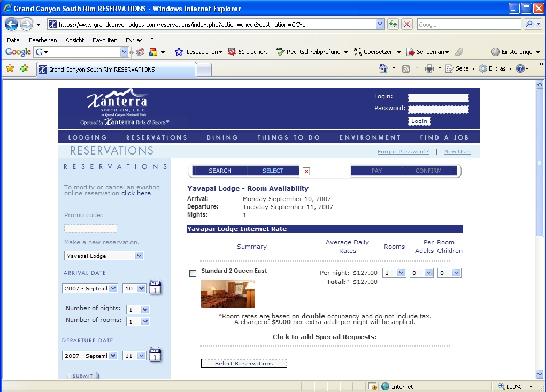Click the browser Back arrow button
Image resolution: width=546 pixels, height=392 pixels.
tap(12, 25)
